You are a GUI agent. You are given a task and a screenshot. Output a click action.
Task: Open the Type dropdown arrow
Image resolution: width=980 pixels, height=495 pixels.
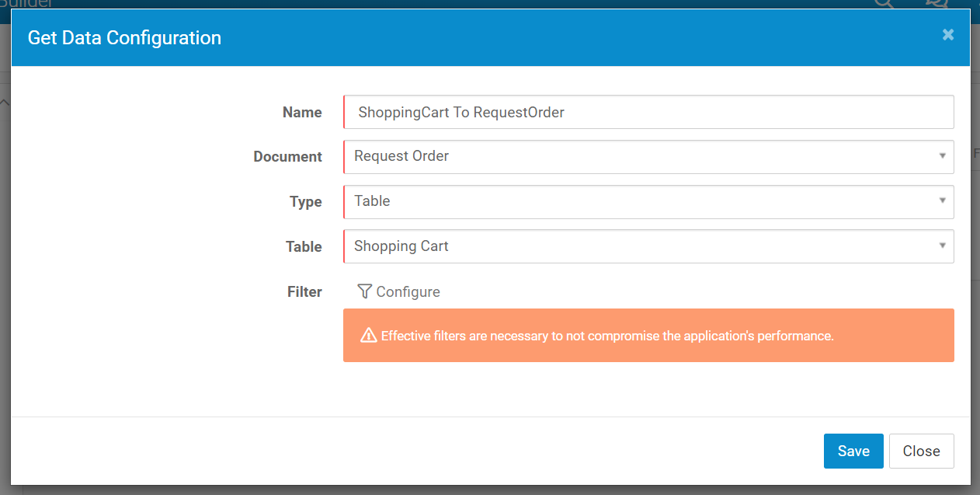942,201
